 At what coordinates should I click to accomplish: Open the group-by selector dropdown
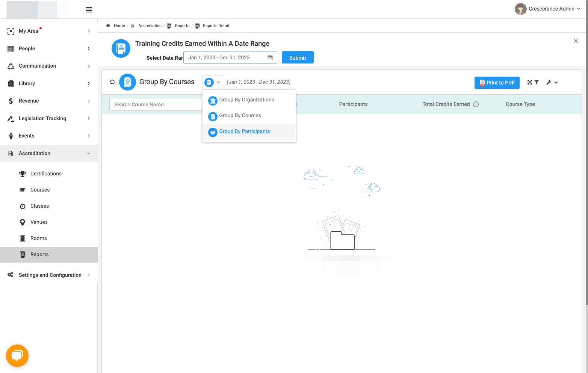pos(213,82)
